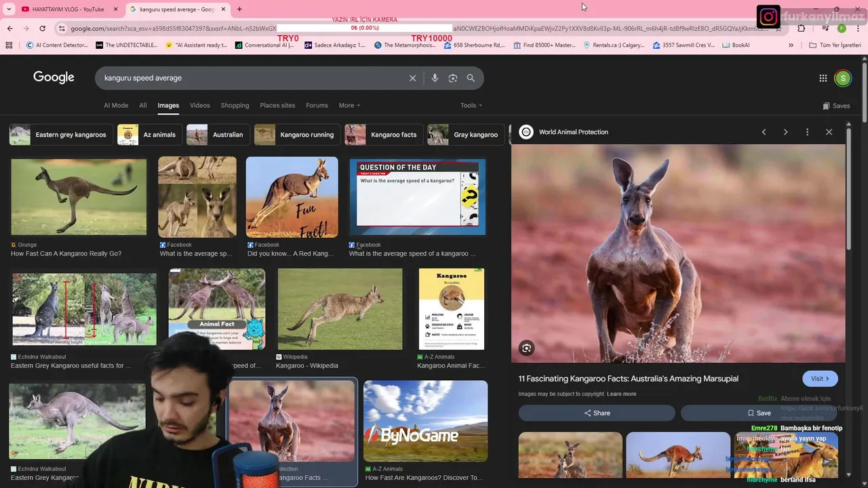This screenshot has width=868, height=488.
Task: Search inside image with Lens icon
Action: coord(526,348)
